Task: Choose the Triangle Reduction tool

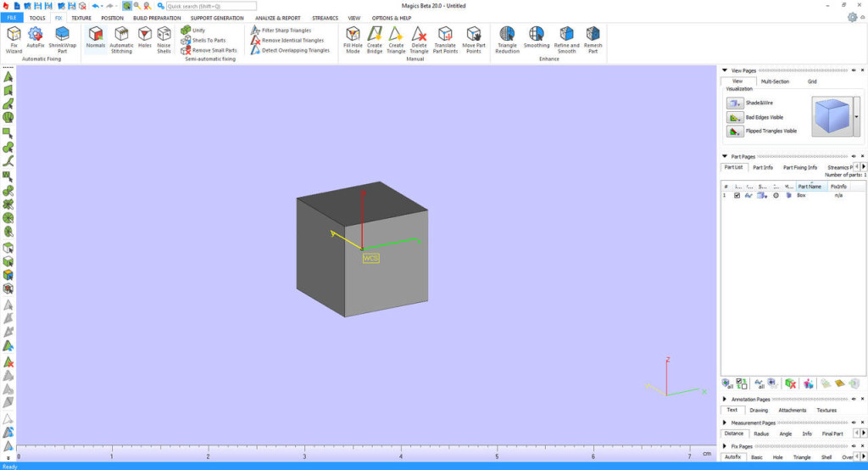Action: click(x=507, y=39)
